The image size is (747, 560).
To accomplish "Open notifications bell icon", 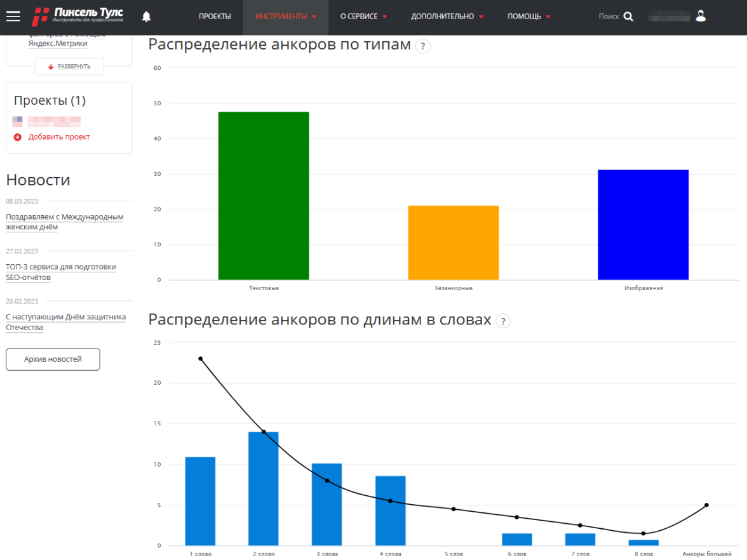I will [147, 17].
